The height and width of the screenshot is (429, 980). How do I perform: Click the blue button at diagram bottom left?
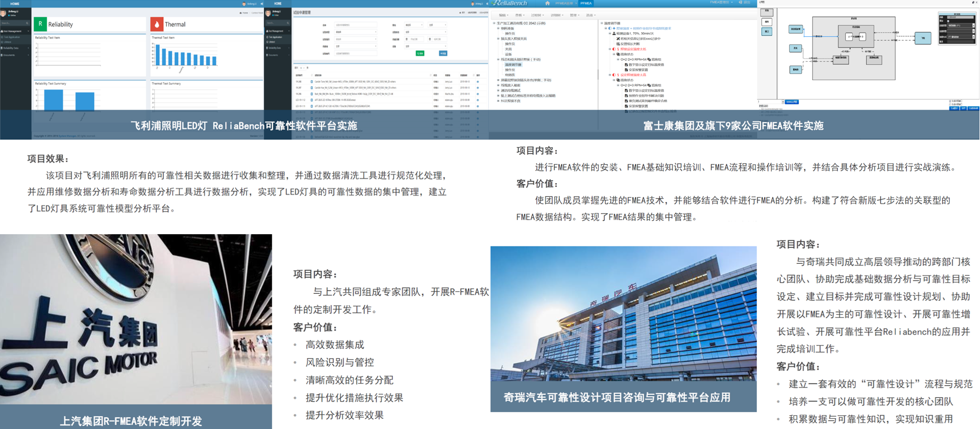791,102
